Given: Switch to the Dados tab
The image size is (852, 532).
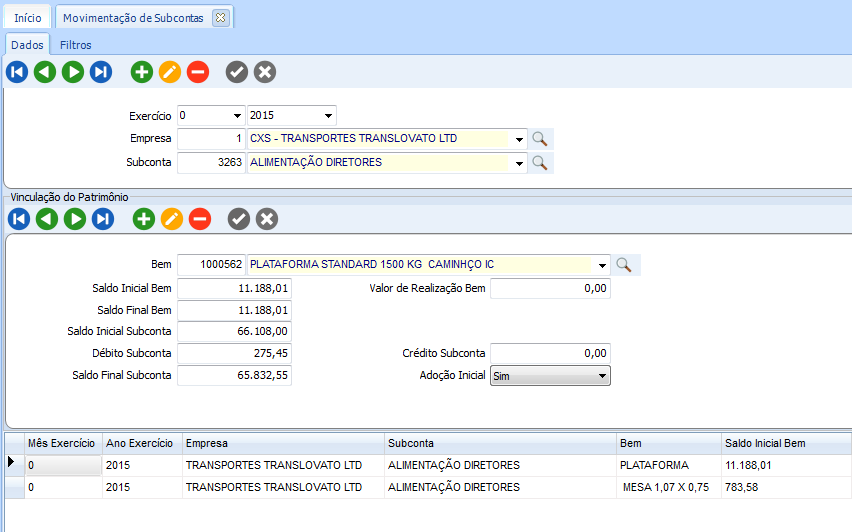Looking at the screenshot, I should [x=27, y=45].
